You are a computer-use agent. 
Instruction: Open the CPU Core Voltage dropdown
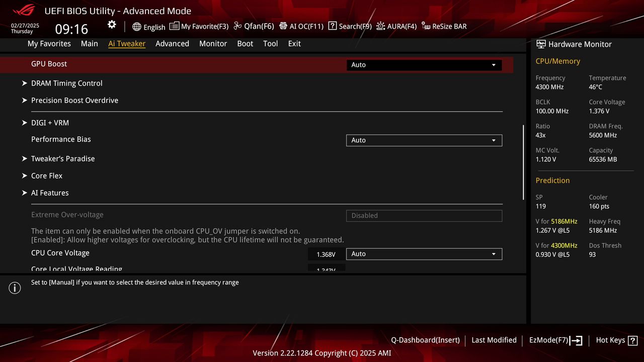[x=424, y=254]
